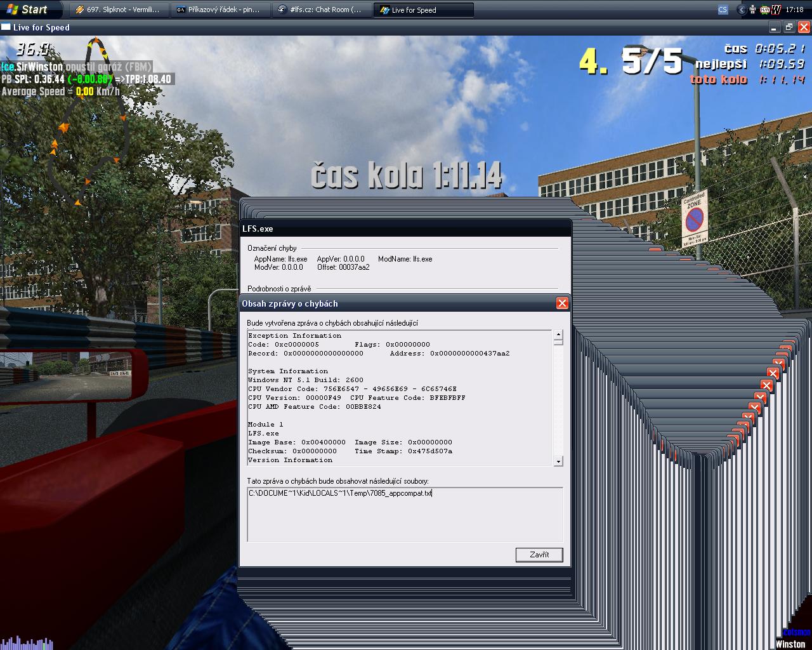Image resolution: width=812 pixels, height=650 pixels.
Task: Click the error report scroll up arrow
Action: click(558, 335)
